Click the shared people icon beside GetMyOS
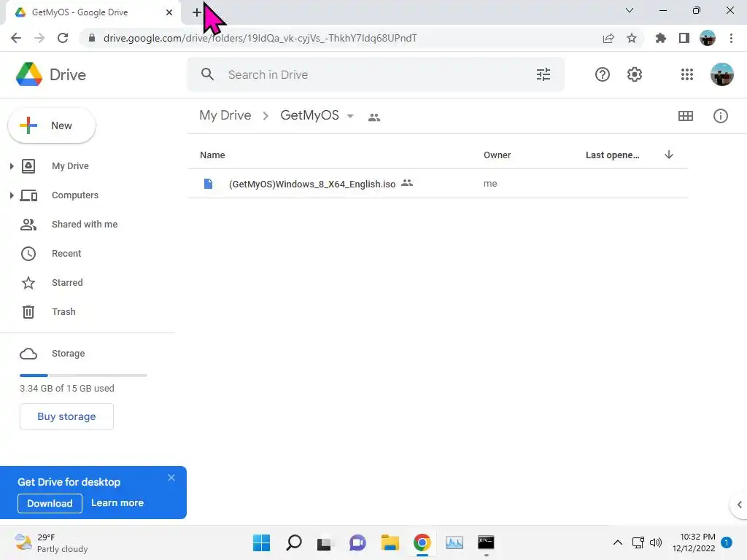 374,117
